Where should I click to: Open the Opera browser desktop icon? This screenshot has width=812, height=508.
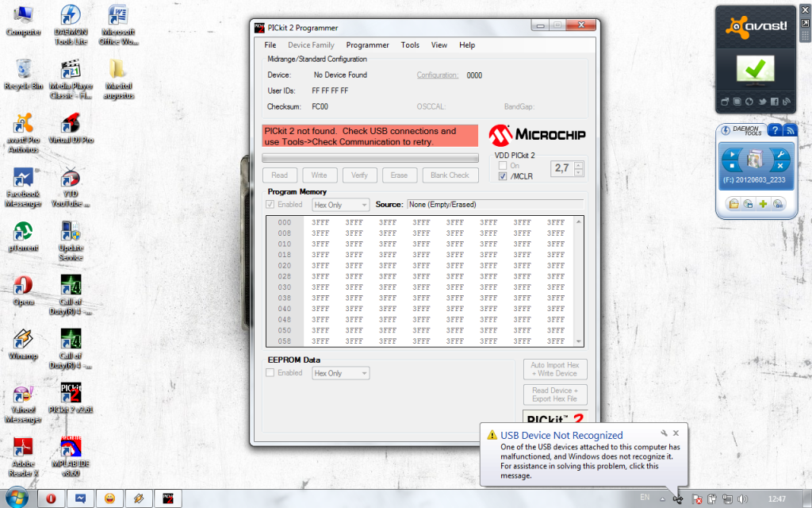coord(23,291)
